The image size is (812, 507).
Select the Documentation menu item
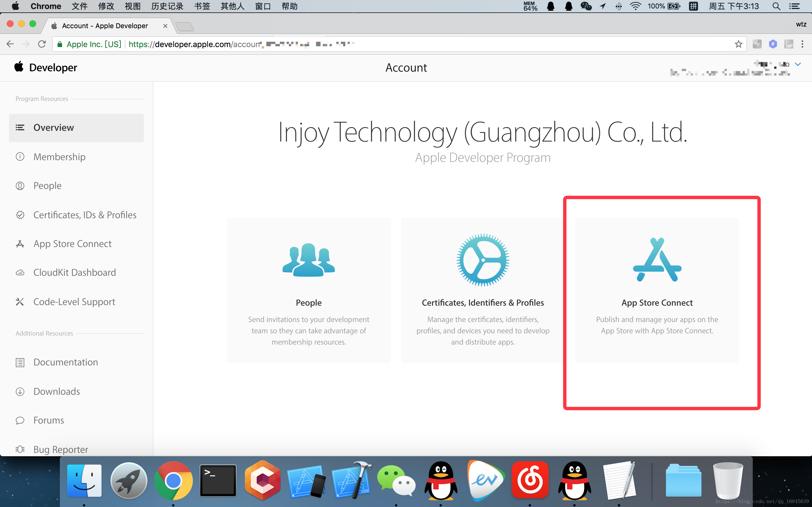click(66, 362)
